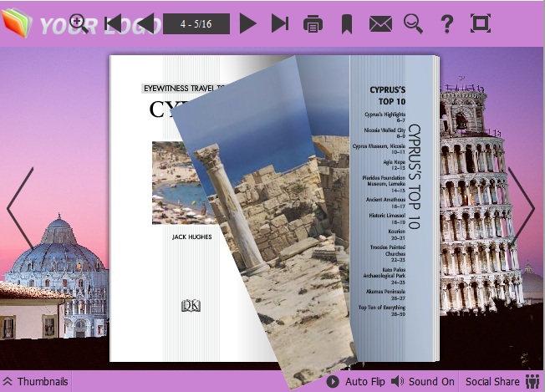This screenshot has height=392, width=545.
Task: Click the speaker icon in the bottom bar
Action: coord(397,382)
